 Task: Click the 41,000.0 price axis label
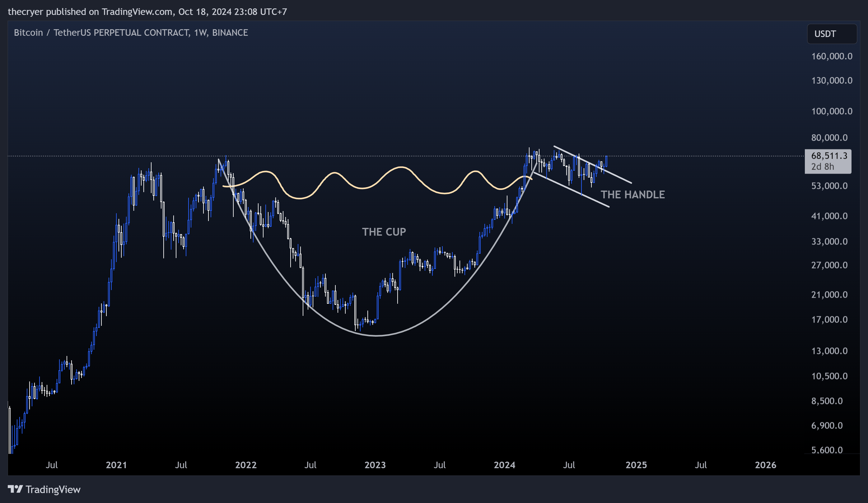coord(829,216)
